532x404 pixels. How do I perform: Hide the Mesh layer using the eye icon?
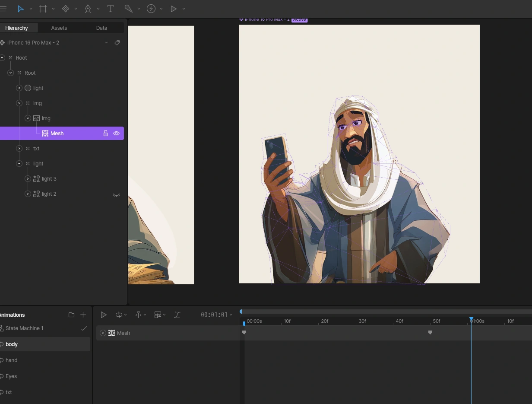pos(116,134)
